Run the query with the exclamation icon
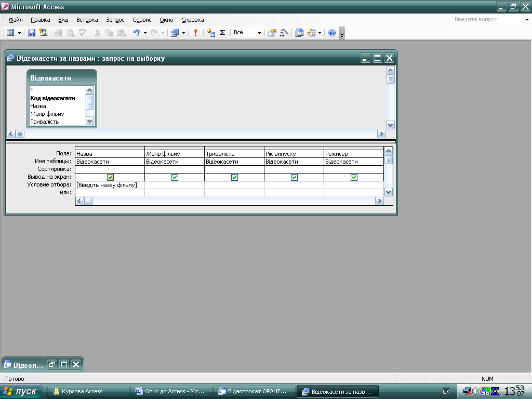The height and width of the screenshot is (399, 532). click(x=196, y=33)
